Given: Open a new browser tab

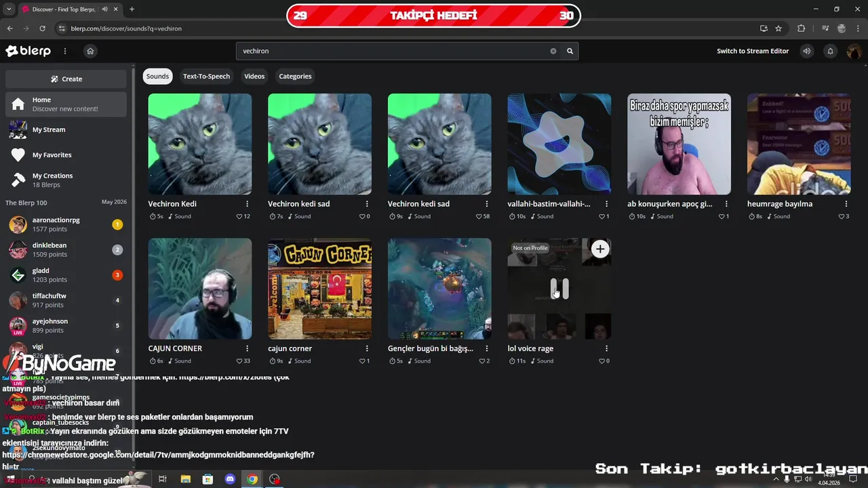Looking at the screenshot, I should tap(132, 9).
